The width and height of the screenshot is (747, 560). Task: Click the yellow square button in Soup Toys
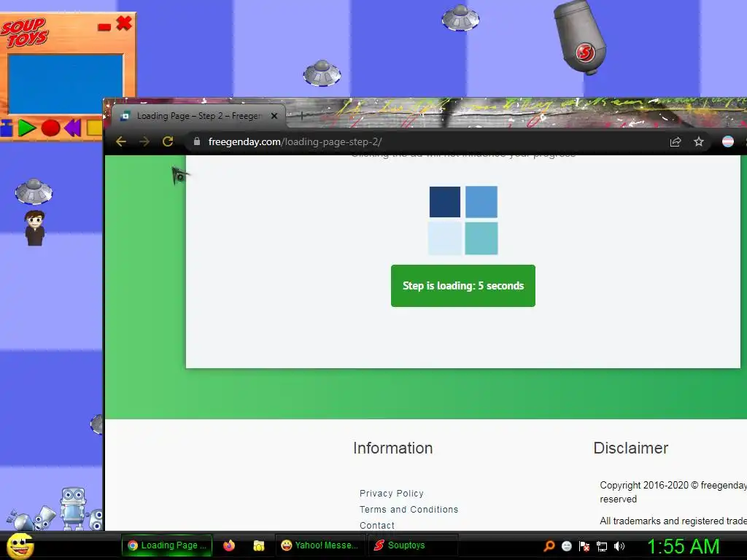pyautogui.click(x=94, y=128)
